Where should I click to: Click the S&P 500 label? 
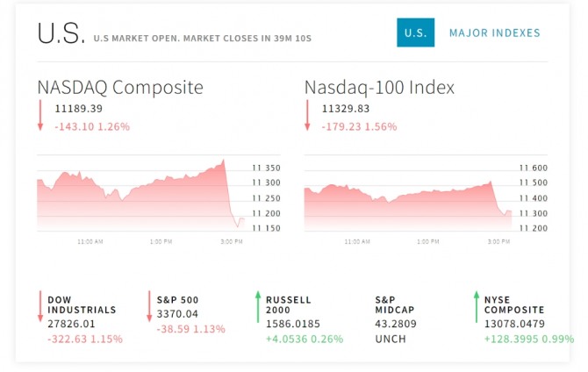(177, 299)
